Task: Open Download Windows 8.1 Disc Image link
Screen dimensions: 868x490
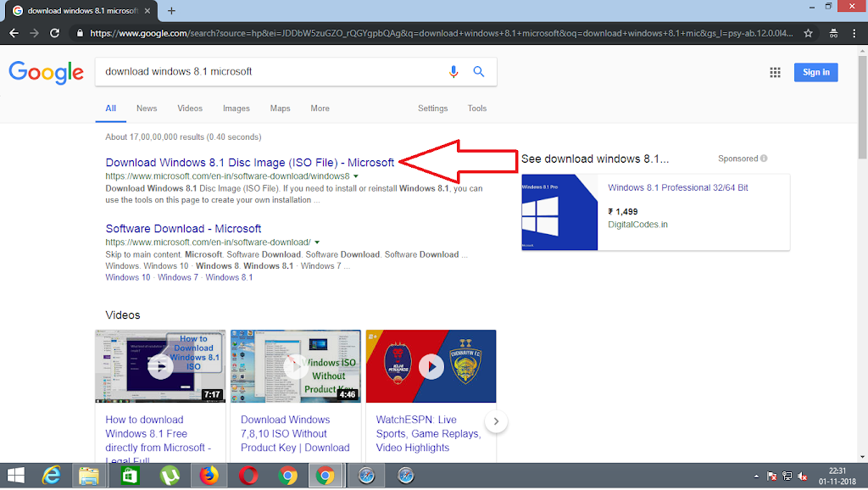Action: [x=249, y=162]
